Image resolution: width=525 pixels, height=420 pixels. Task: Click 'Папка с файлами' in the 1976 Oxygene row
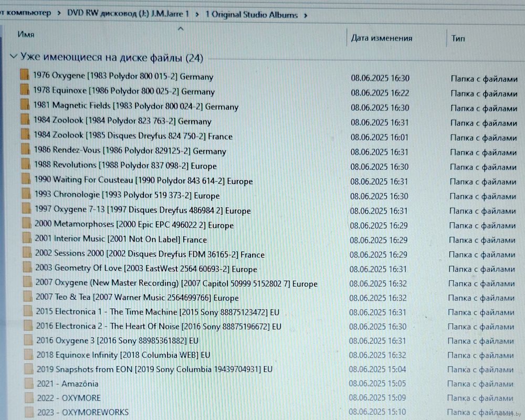484,79
